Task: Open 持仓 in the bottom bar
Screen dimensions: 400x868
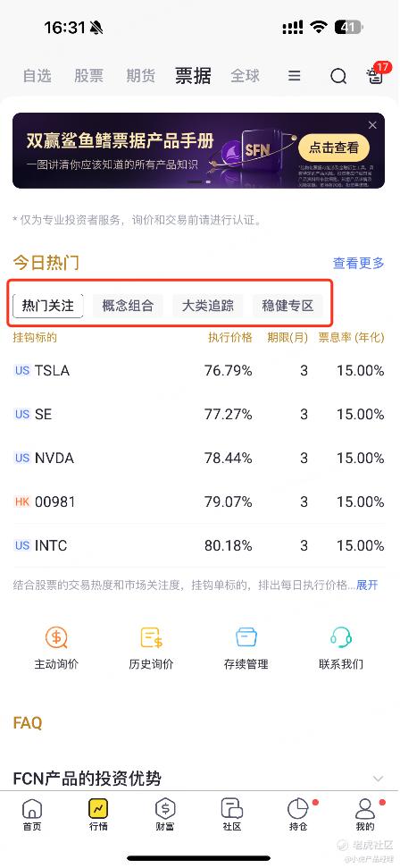Action: [x=298, y=815]
